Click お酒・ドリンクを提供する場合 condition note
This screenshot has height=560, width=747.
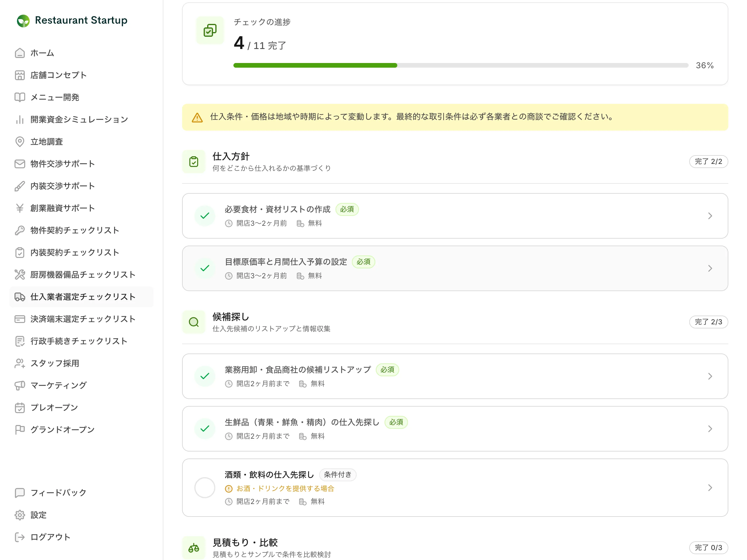click(x=285, y=489)
